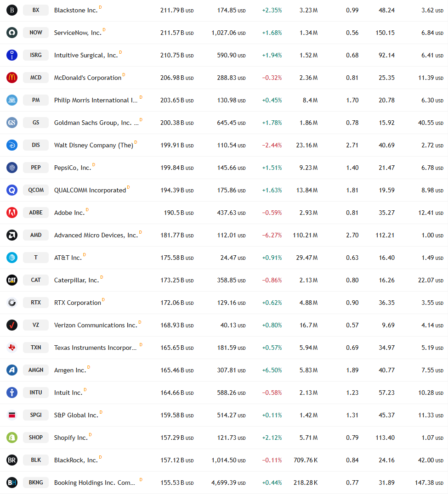Click the Texas Instruments logo icon
Image resolution: width=448 pixels, height=494 pixels.
click(x=12, y=348)
